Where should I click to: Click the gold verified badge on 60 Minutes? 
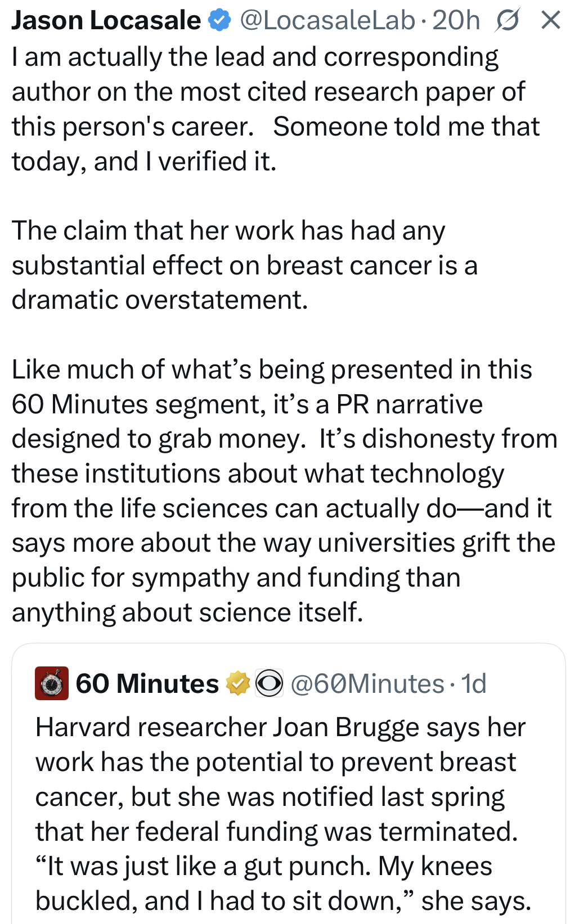point(237,683)
